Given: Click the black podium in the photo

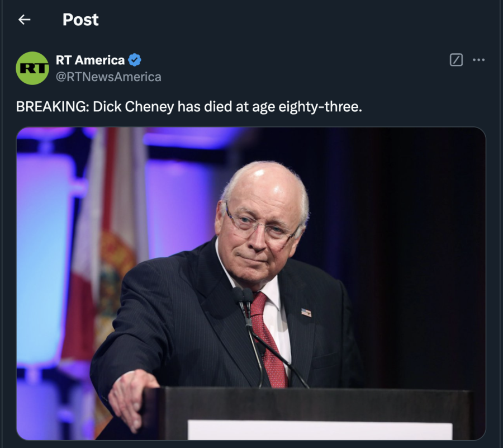Looking at the screenshot, I should [x=308, y=414].
